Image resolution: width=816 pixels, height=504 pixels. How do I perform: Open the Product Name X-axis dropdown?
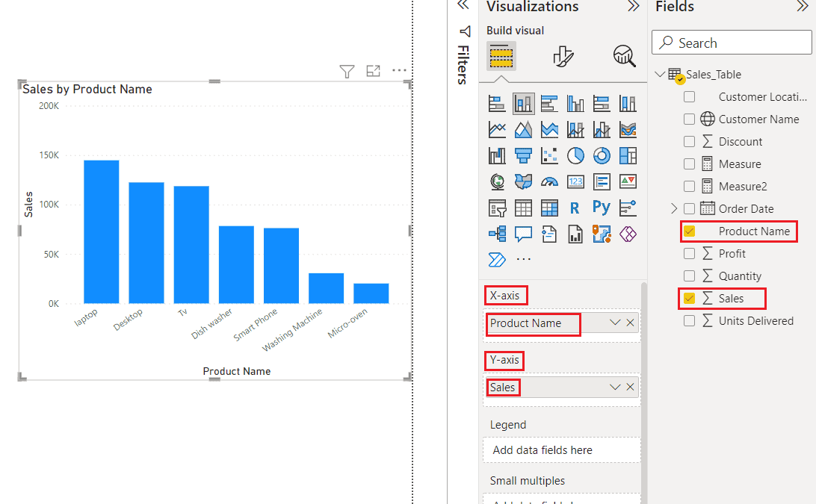[615, 323]
